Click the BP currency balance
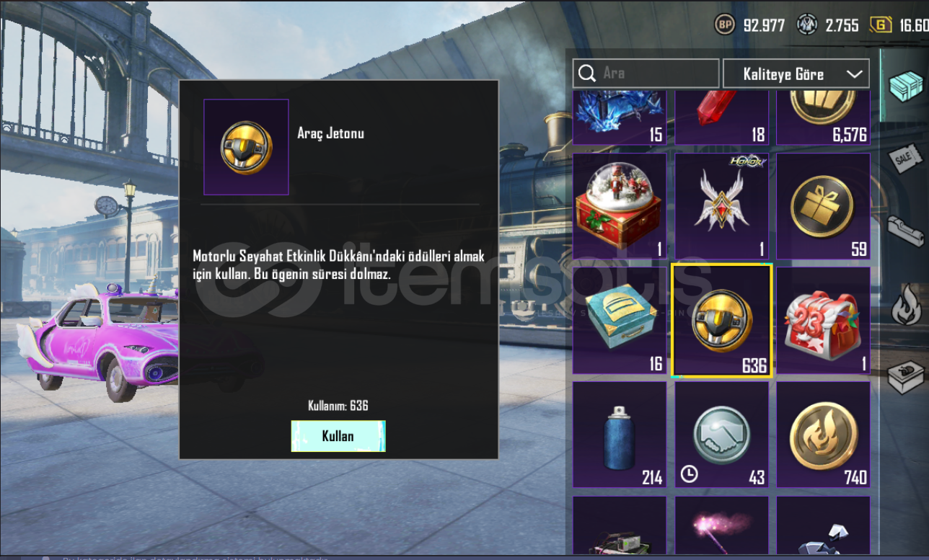The height and width of the screenshot is (560, 929). [x=750, y=25]
